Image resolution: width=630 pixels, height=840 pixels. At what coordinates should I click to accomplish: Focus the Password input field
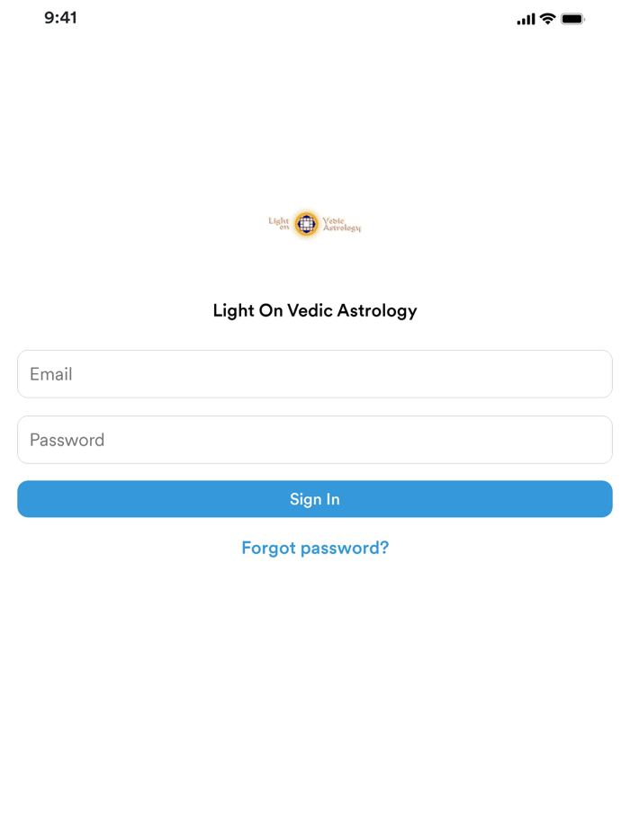314,440
